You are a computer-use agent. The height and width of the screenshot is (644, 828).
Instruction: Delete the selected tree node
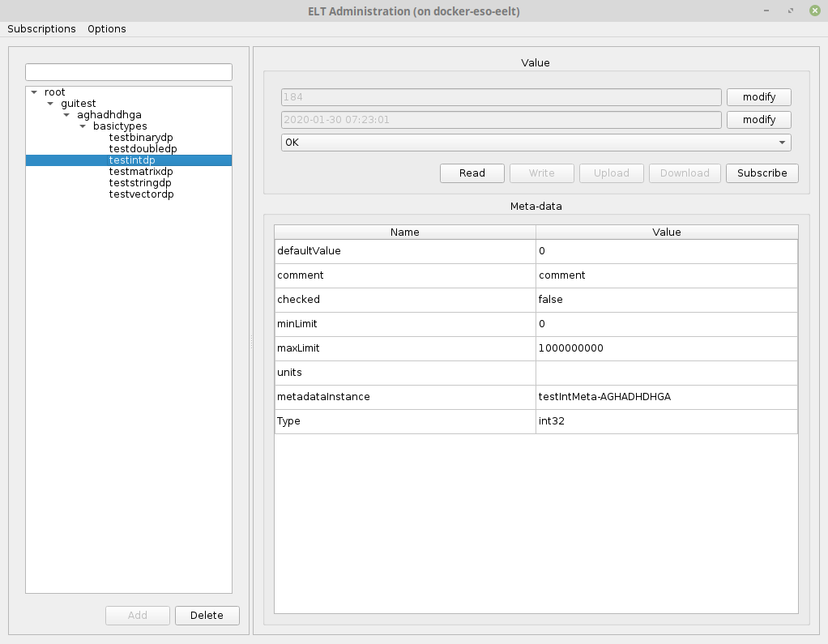click(x=207, y=616)
